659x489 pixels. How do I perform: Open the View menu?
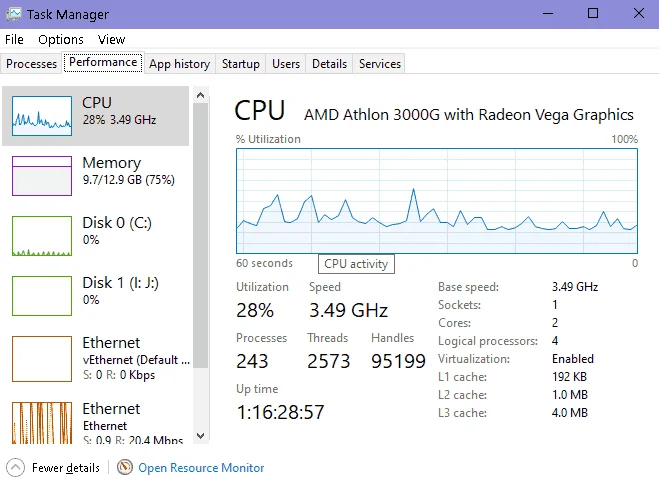[111, 39]
